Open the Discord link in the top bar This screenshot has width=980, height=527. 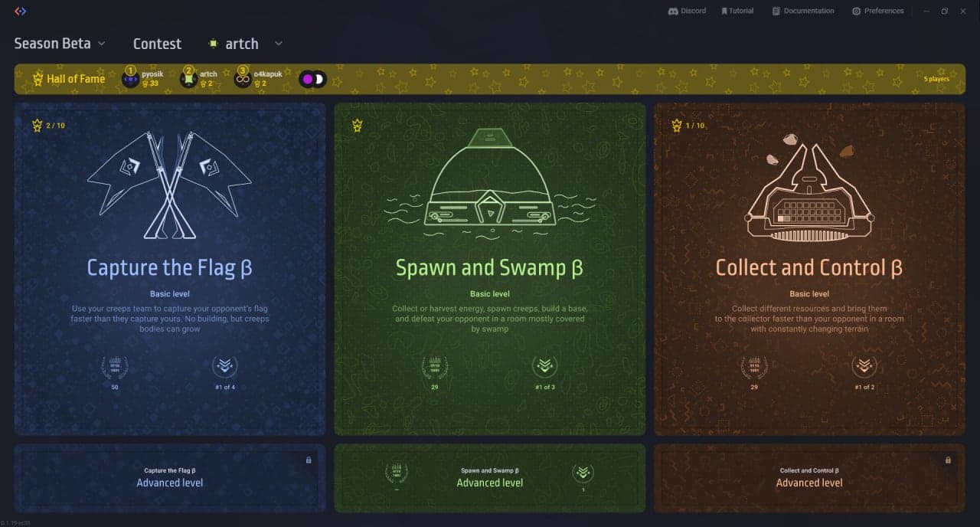click(x=687, y=11)
